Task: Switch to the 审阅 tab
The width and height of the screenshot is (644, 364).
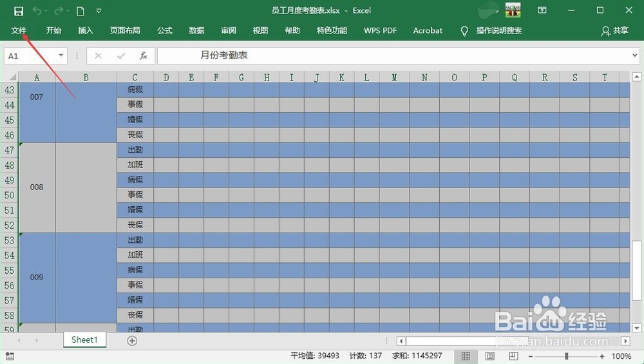Action: tap(229, 30)
